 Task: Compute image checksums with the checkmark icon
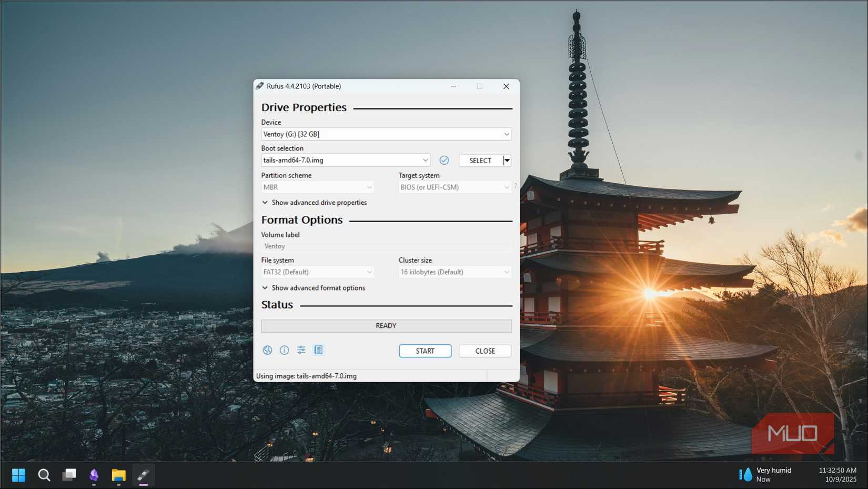[444, 160]
